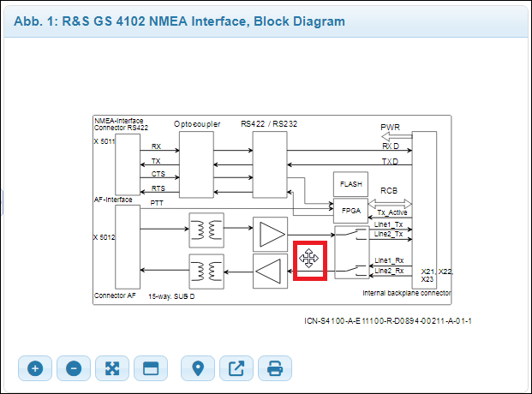Click the X 5011 connector label
This screenshot has height=394, width=532.
pyautogui.click(x=105, y=141)
